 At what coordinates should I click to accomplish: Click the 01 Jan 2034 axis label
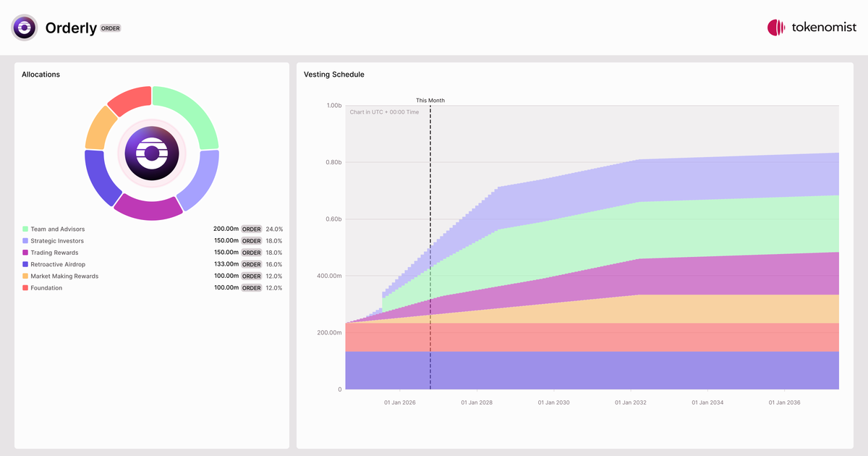[706, 402]
